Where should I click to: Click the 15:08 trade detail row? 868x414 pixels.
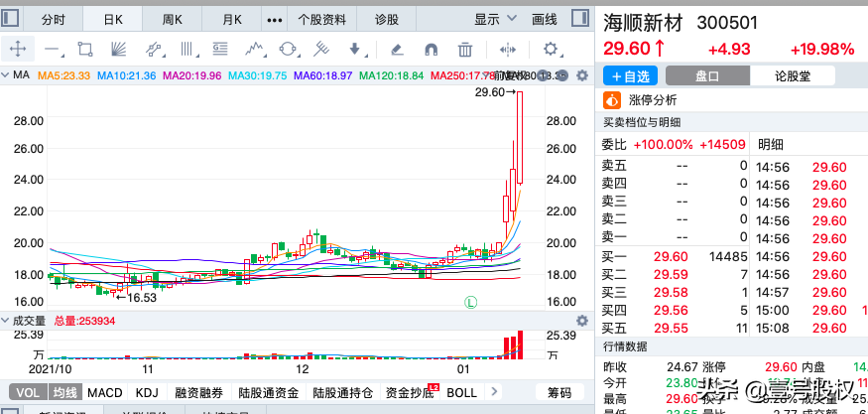coord(809,328)
